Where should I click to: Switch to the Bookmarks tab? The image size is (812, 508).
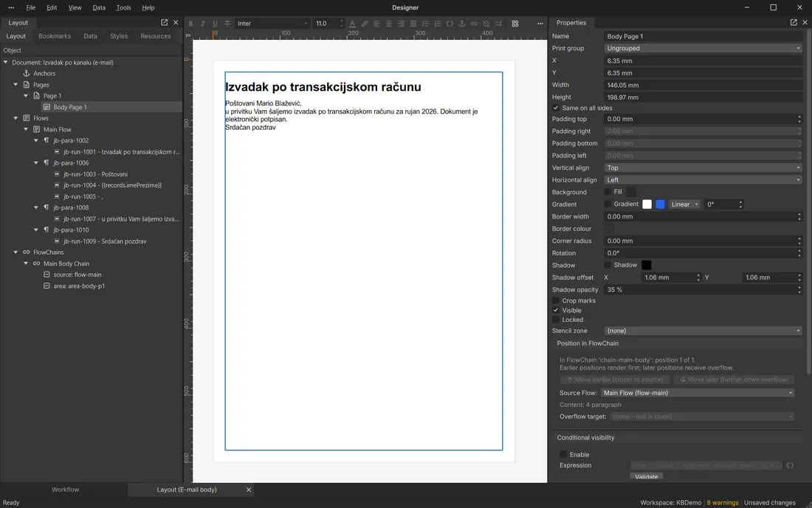55,36
